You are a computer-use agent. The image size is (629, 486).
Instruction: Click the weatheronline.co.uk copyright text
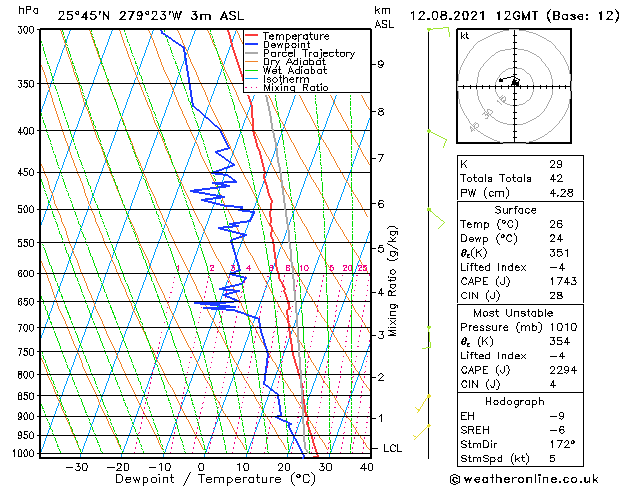click(524, 479)
